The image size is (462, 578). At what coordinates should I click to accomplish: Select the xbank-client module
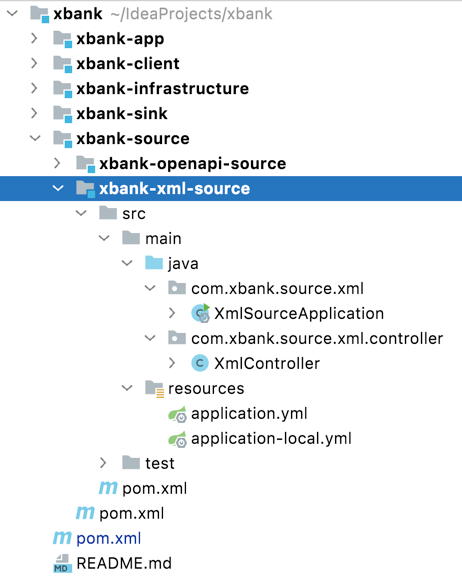tap(128, 64)
